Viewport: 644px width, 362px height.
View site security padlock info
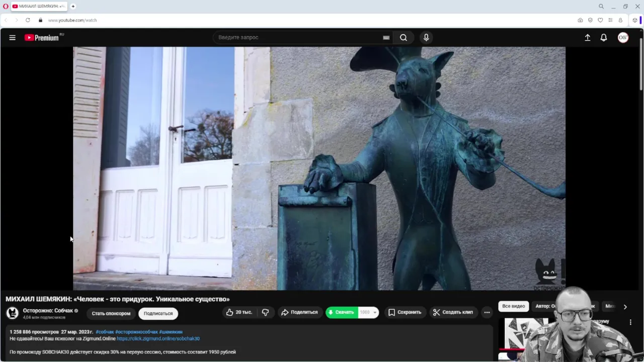[41, 20]
